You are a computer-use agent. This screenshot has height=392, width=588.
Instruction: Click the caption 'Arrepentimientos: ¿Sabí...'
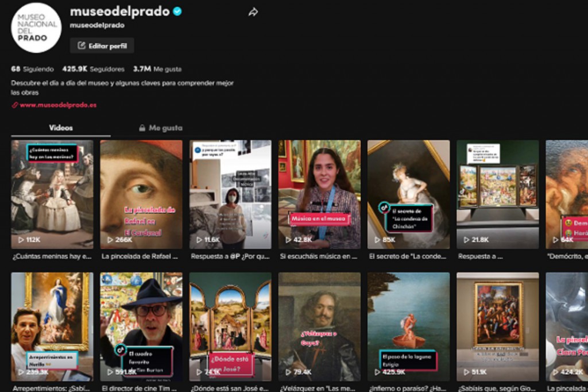click(x=51, y=388)
